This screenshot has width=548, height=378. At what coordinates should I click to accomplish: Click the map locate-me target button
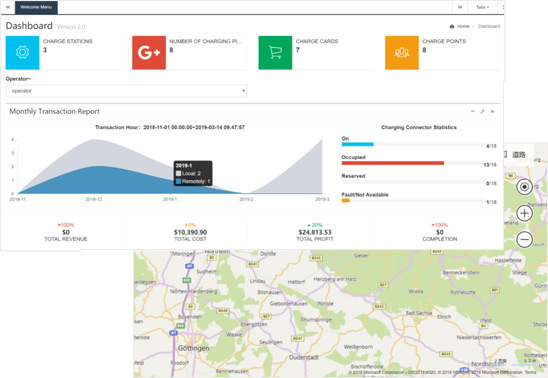pos(524,187)
